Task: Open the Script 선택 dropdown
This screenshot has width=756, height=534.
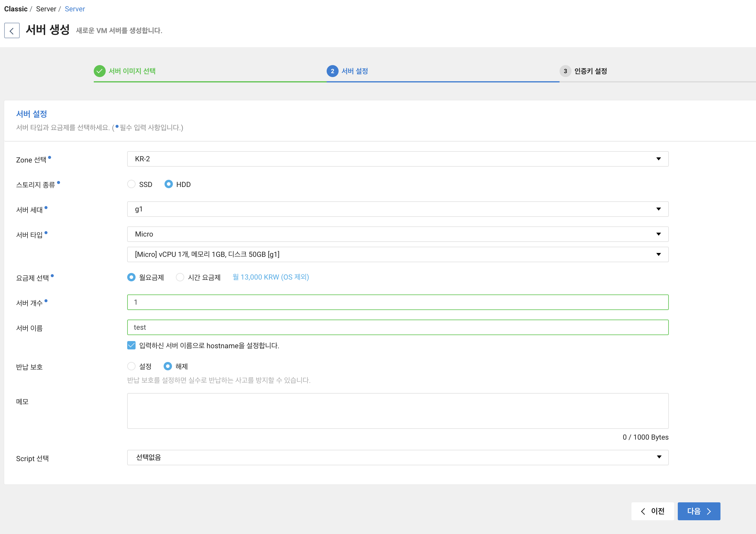Action: click(x=397, y=457)
